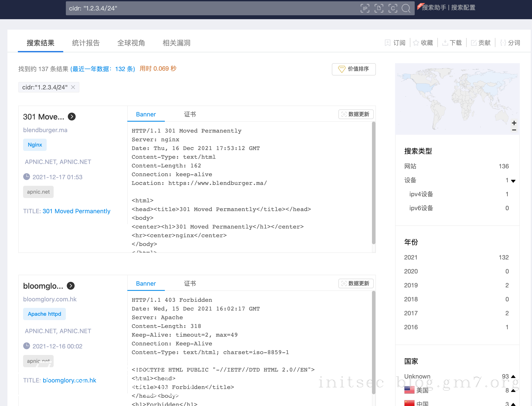The height and width of the screenshot is (406, 532).
Task: Remove the cidr:"1.2.3.4/24" filter tag
Action: 73,87
